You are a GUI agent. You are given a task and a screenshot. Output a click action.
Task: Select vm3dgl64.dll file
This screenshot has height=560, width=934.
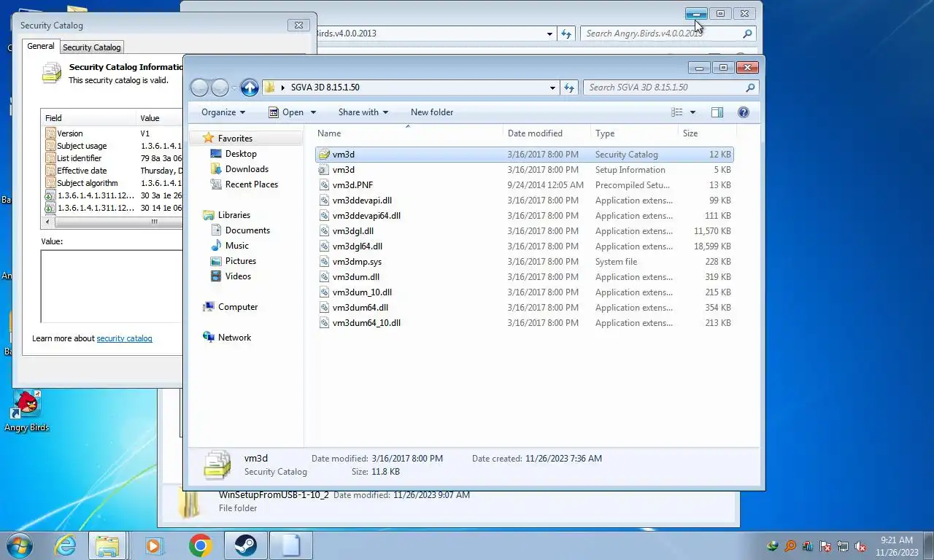point(525,246)
